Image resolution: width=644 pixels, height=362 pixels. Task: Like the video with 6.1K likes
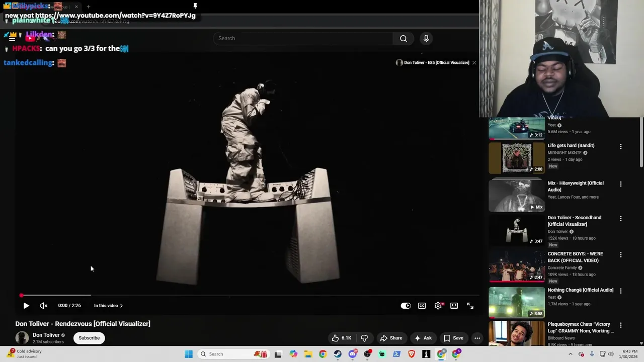[x=342, y=338]
